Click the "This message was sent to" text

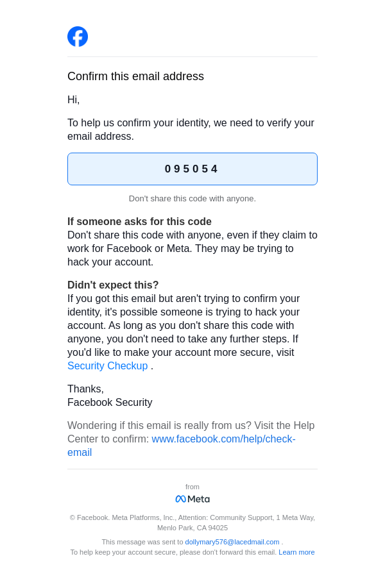(142, 542)
